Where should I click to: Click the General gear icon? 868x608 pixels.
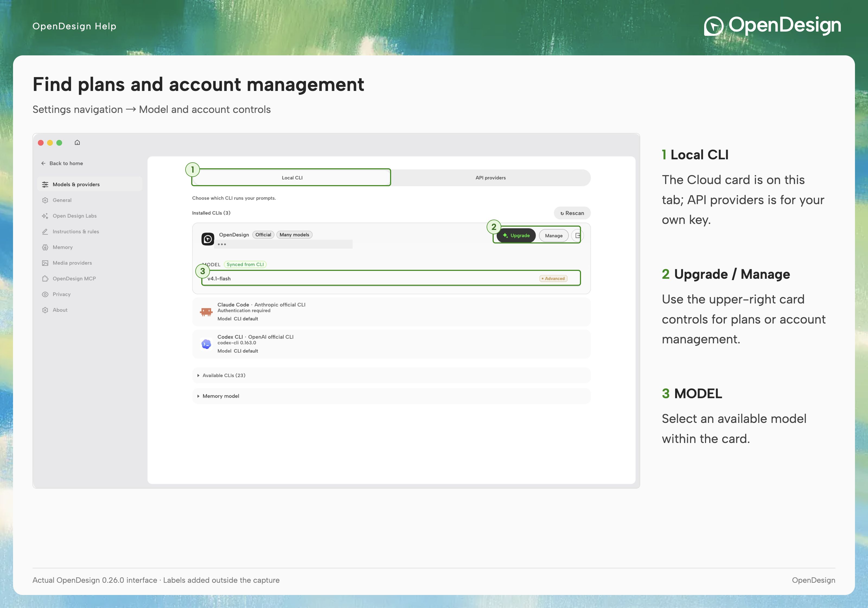45,200
